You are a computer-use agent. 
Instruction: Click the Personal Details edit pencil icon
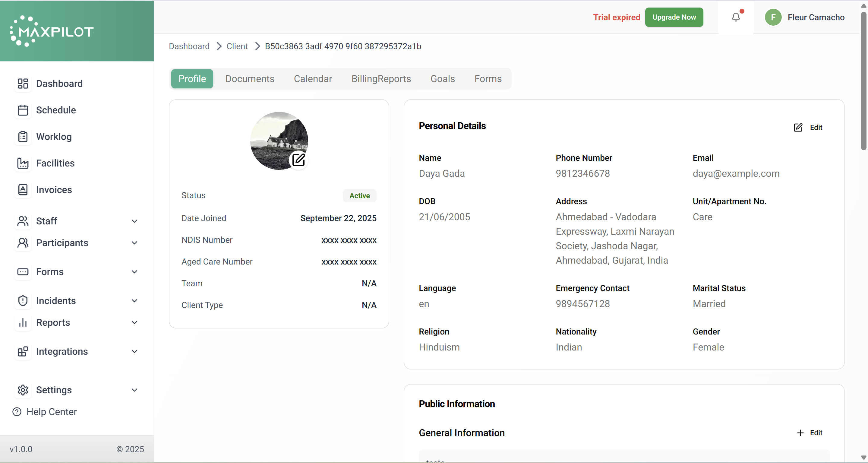click(x=798, y=128)
